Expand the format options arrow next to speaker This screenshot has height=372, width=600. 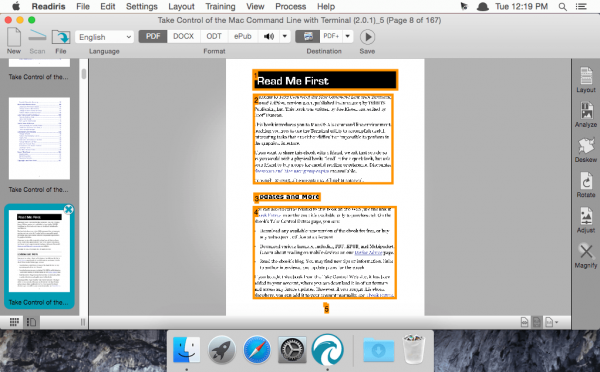coord(285,36)
